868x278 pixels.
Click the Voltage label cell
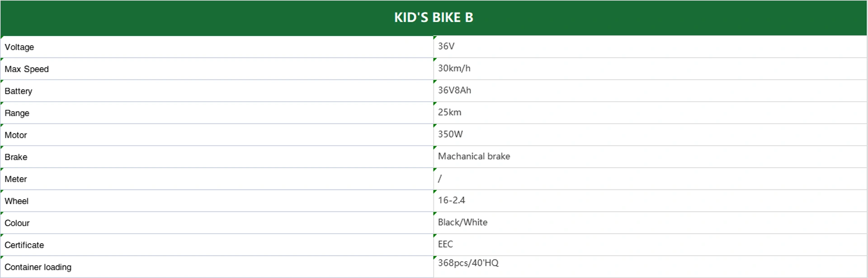(x=217, y=47)
